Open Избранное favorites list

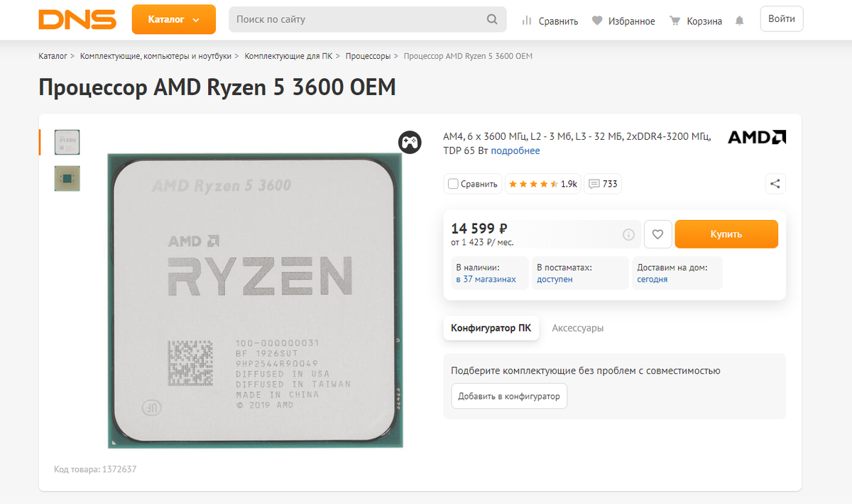coord(623,21)
